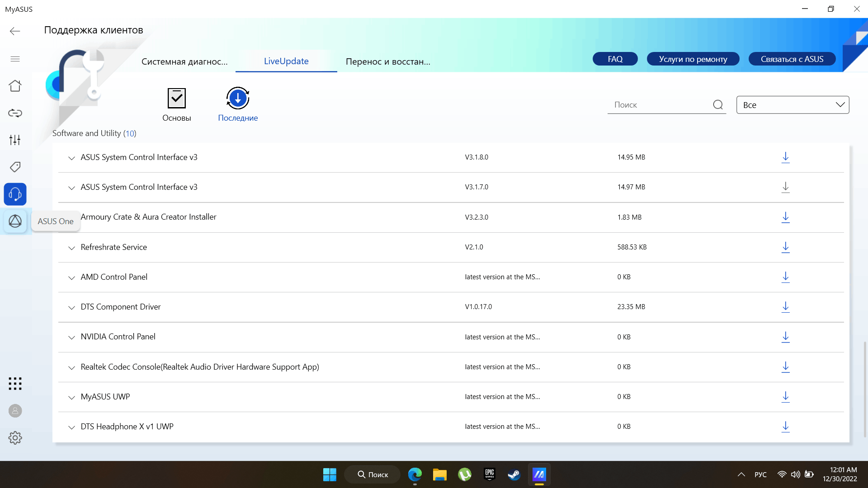Download AMD Control Panel
The image size is (868, 488).
pyautogui.click(x=786, y=277)
